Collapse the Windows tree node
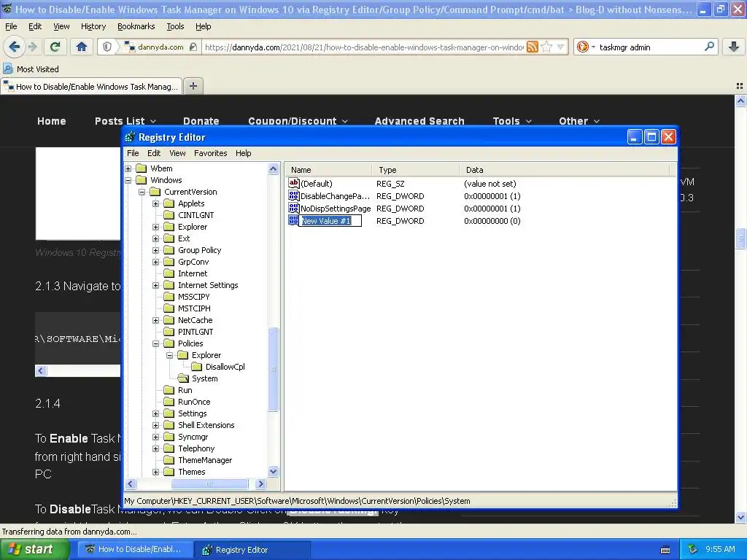Image resolution: width=747 pixels, height=560 pixels. pyautogui.click(x=128, y=180)
